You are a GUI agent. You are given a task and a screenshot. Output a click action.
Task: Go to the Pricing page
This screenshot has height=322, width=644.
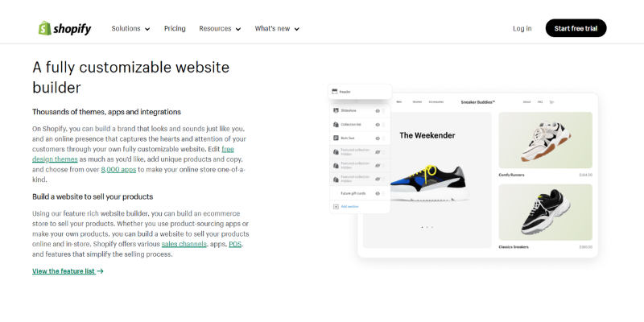(175, 28)
